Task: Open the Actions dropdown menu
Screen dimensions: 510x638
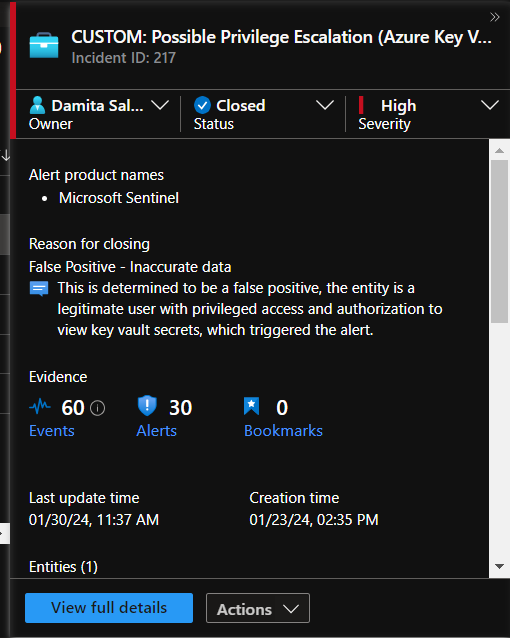Action: point(258,608)
